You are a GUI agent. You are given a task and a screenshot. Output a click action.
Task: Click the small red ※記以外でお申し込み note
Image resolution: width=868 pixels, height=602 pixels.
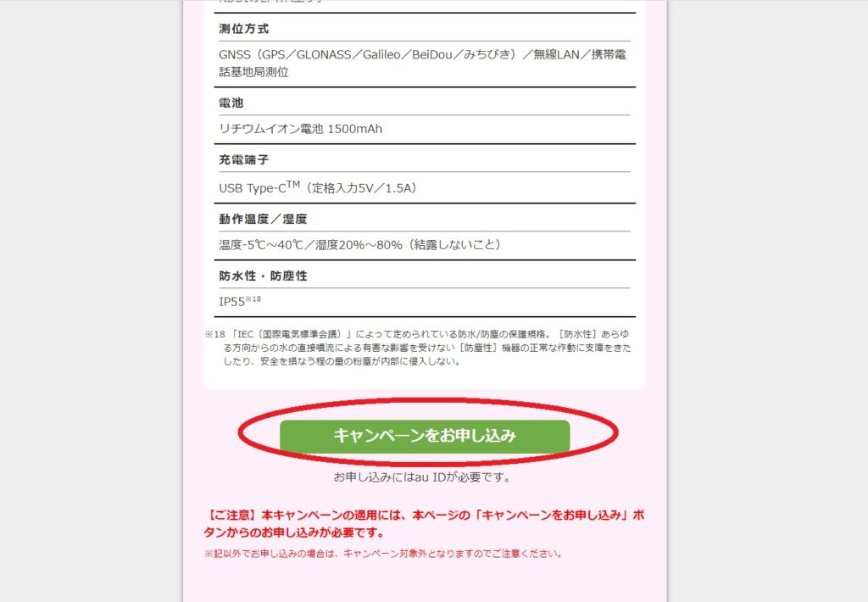383,554
